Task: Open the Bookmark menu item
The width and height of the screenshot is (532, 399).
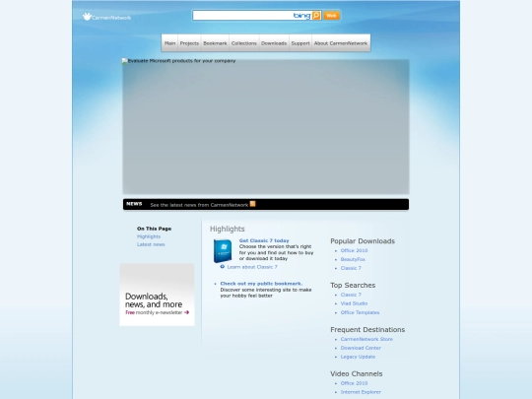Action: pyautogui.click(x=215, y=43)
